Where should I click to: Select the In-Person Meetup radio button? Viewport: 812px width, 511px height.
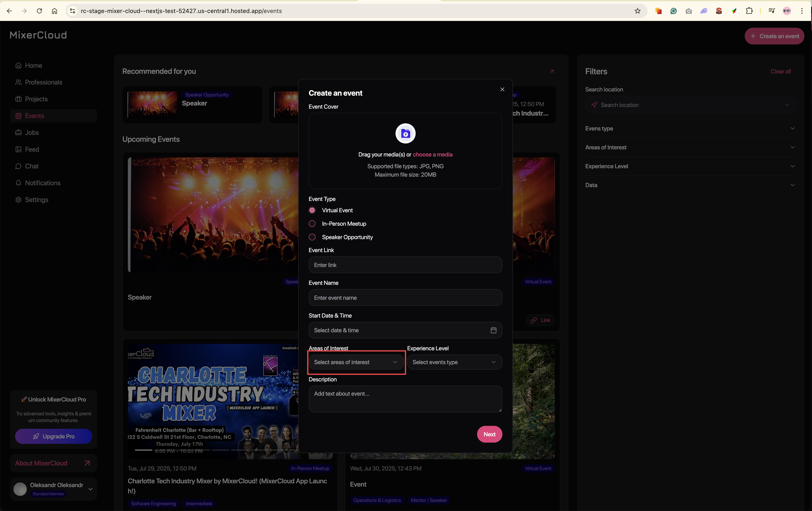[x=312, y=224]
